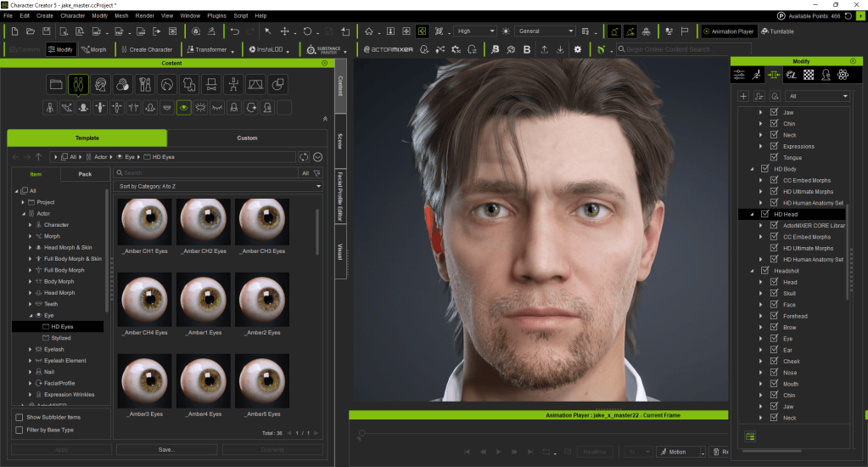Click the Morph button
Viewport: 868px width, 467px height.
93,49
